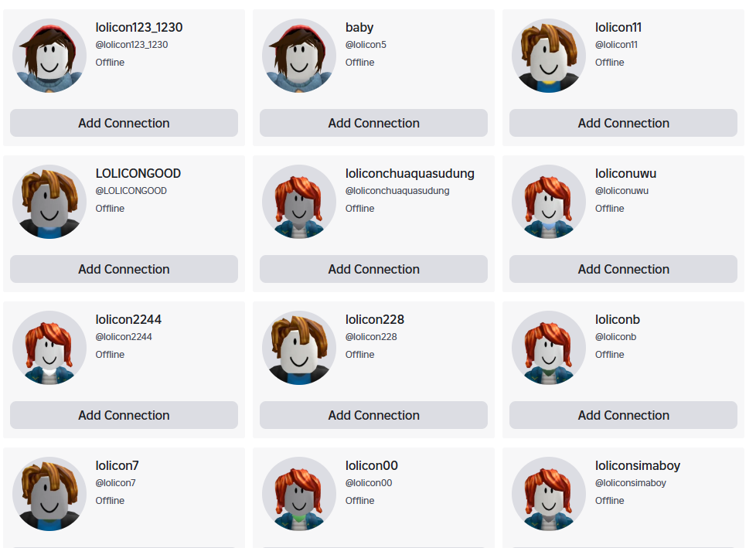
Task: Open the loliconchuaquasudung display name
Action: pos(410,173)
